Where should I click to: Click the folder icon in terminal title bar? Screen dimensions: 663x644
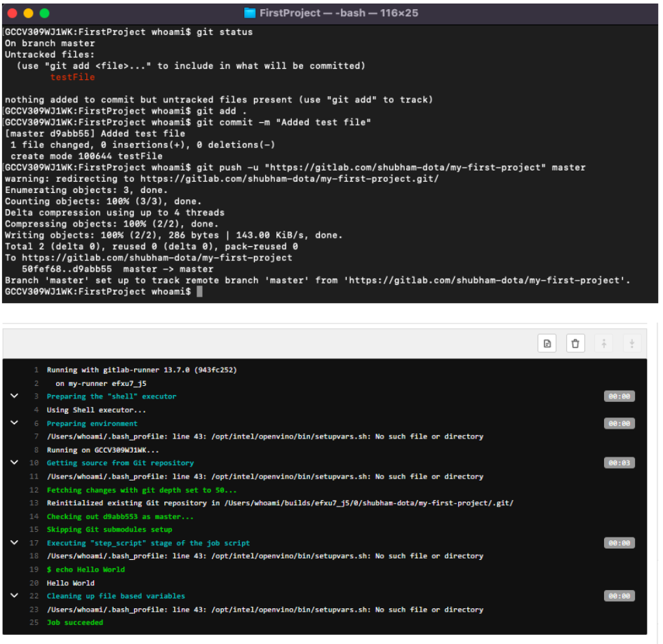click(250, 13)
